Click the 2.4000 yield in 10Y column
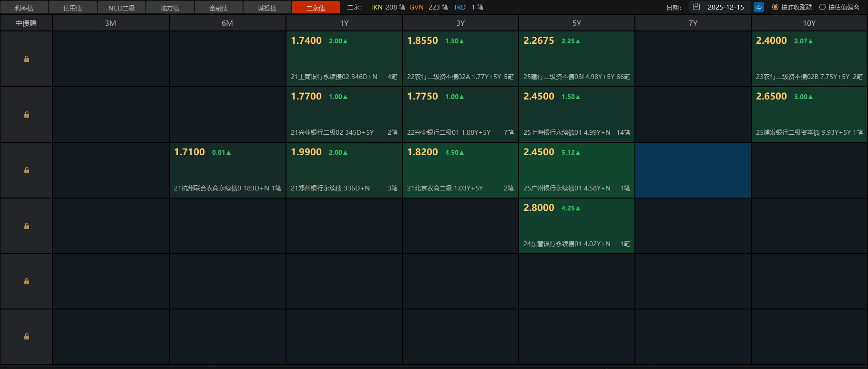This screenshot has height=369, width=868. pyautogui.click(x=771, y=41)
